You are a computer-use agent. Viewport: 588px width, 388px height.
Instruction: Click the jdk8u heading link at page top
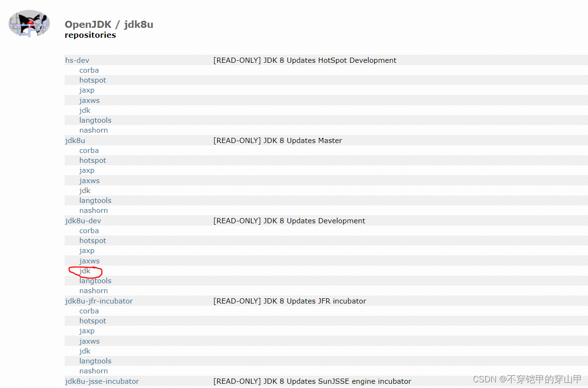[139, 24]
